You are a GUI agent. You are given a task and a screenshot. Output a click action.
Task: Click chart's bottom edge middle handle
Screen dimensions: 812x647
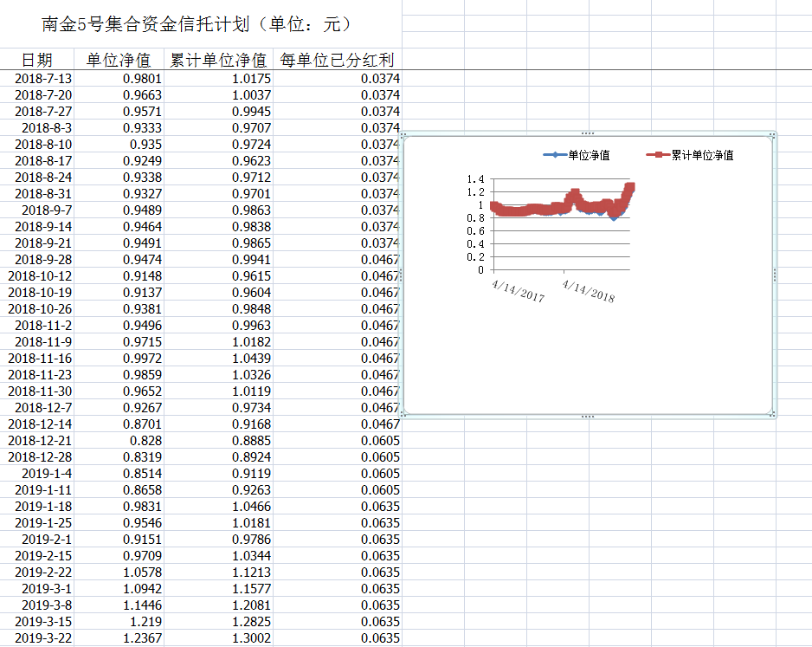[588, 417]
